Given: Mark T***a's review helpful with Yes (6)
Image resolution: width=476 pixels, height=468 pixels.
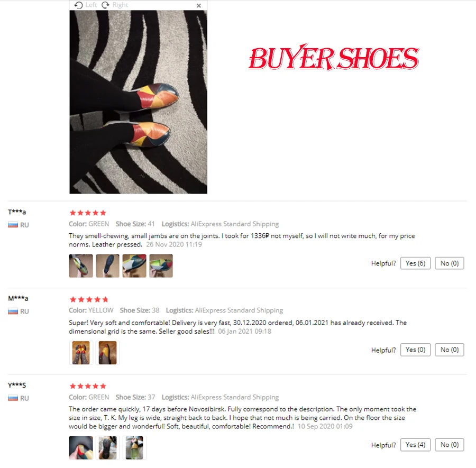Looking at the screenshot, I should (x=415, y=263).
